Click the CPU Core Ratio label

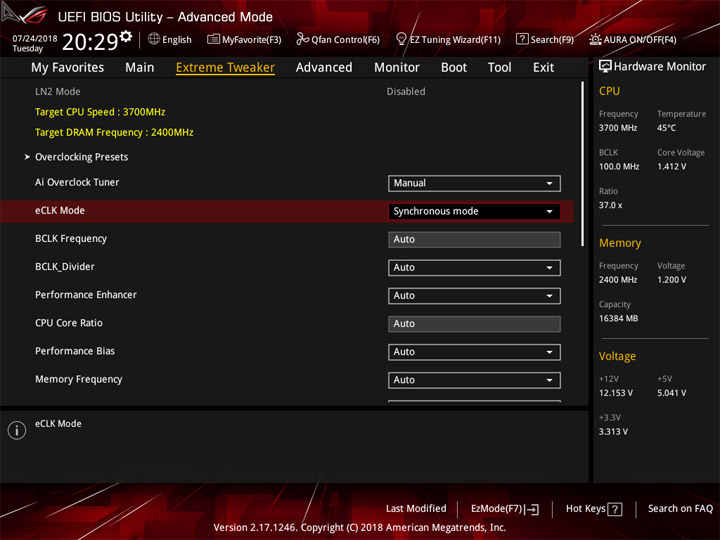pos(69,323)
